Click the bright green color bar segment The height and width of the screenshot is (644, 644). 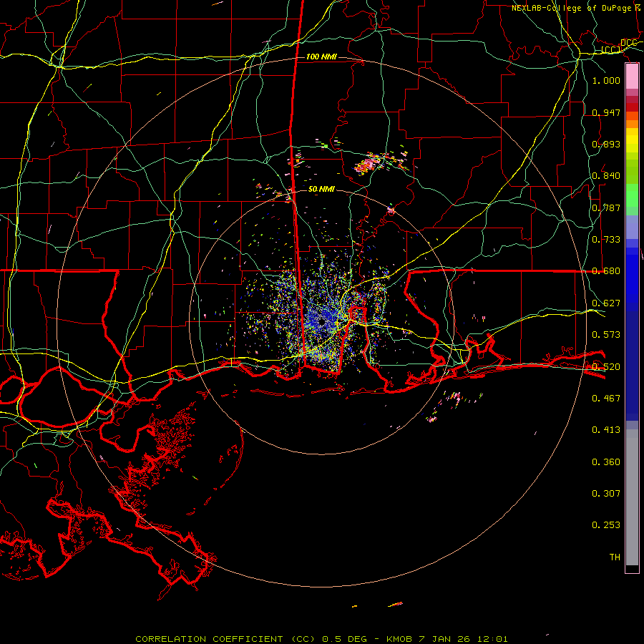632,195
